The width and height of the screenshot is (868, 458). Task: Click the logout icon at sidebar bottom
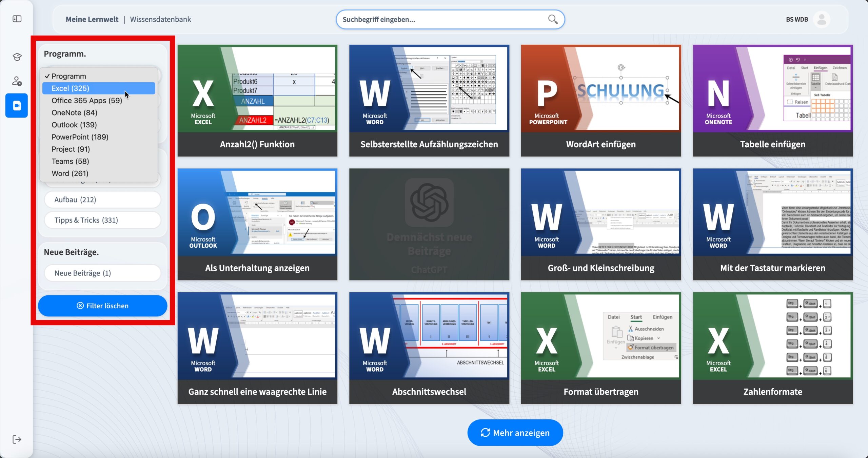[x=17, y=440]
